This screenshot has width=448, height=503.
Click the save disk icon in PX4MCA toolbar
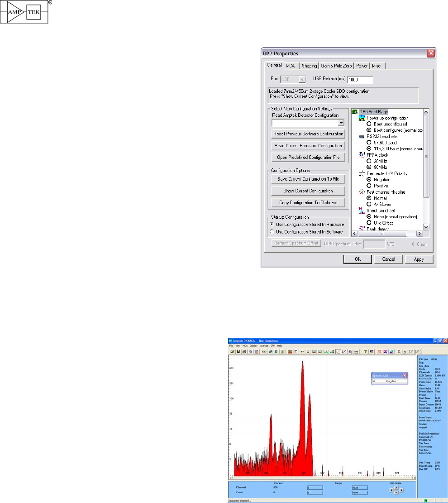[x=238, y=352]
